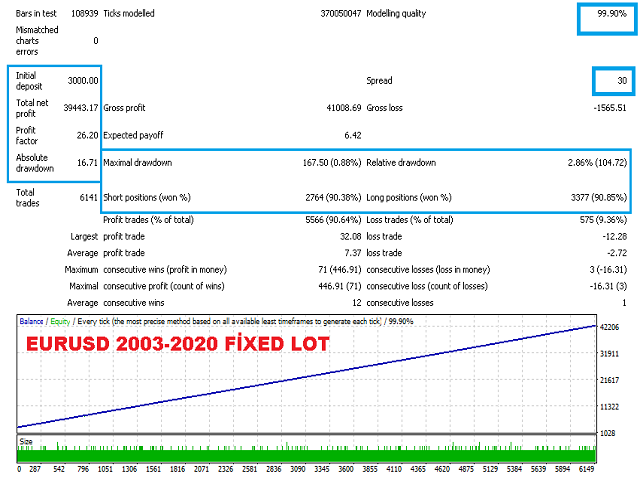Click consecutive profit value 446.91 (71)
Screen dimensions: 640x480
340,286
